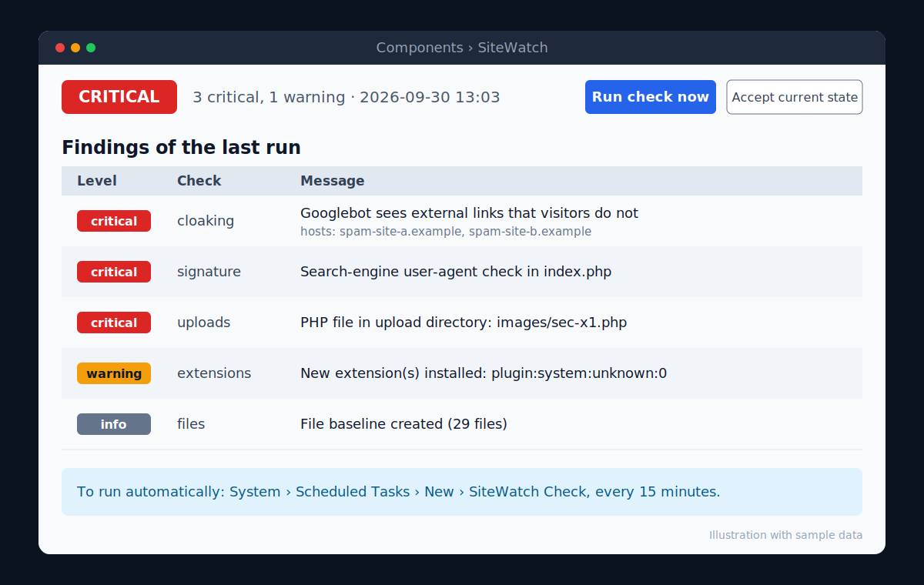
Task: Click Illustration with sample data caption
Action: pos(785,535)
